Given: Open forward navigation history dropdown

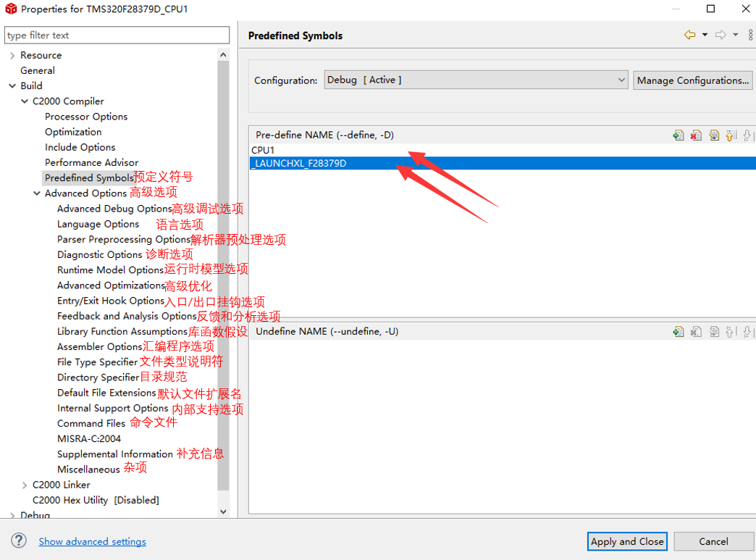Looking at the screenshot, I should pos(735,35).
